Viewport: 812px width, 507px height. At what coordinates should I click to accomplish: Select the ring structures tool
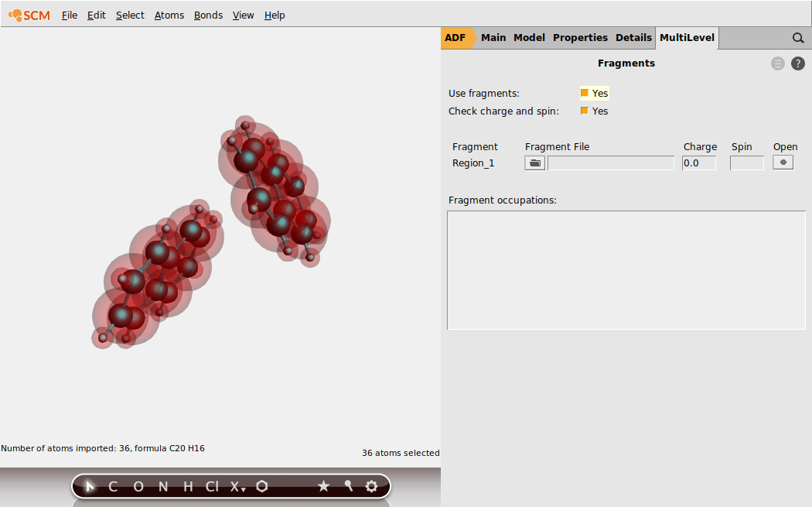pos(262,486)
